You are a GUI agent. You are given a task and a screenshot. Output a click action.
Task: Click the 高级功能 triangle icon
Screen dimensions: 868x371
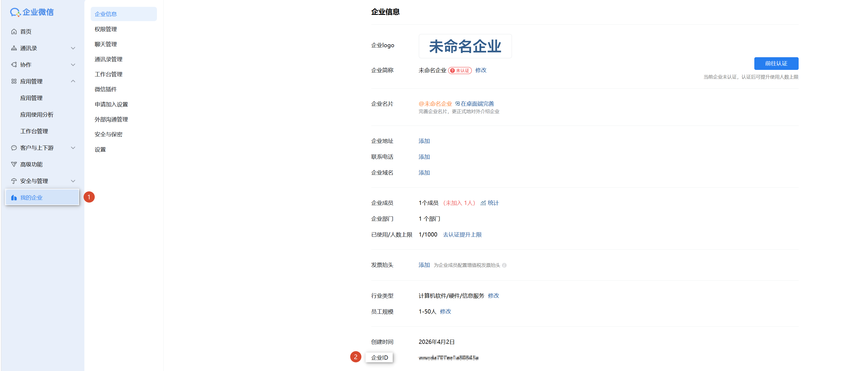click(x=14, y=165)
